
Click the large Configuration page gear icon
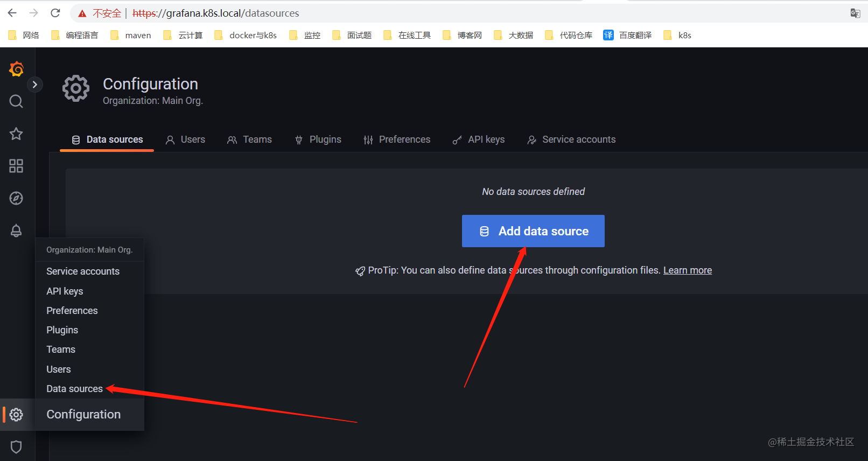pos(76,88)
